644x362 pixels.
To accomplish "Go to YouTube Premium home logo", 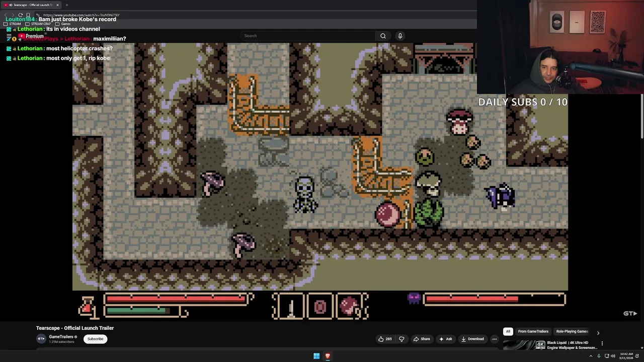I will click(31, 36).
